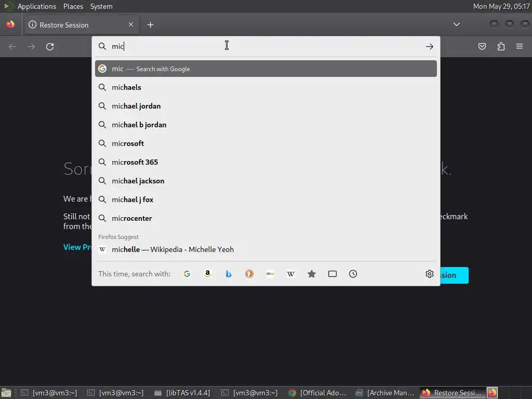Choose the 'microcenter' suggestion
Image resolution: width=532 pixels, height=399 pixels.
coord(265,218)
